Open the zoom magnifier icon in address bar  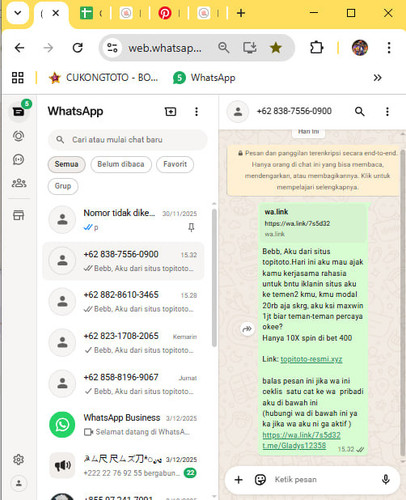click(x=224, y=48)
